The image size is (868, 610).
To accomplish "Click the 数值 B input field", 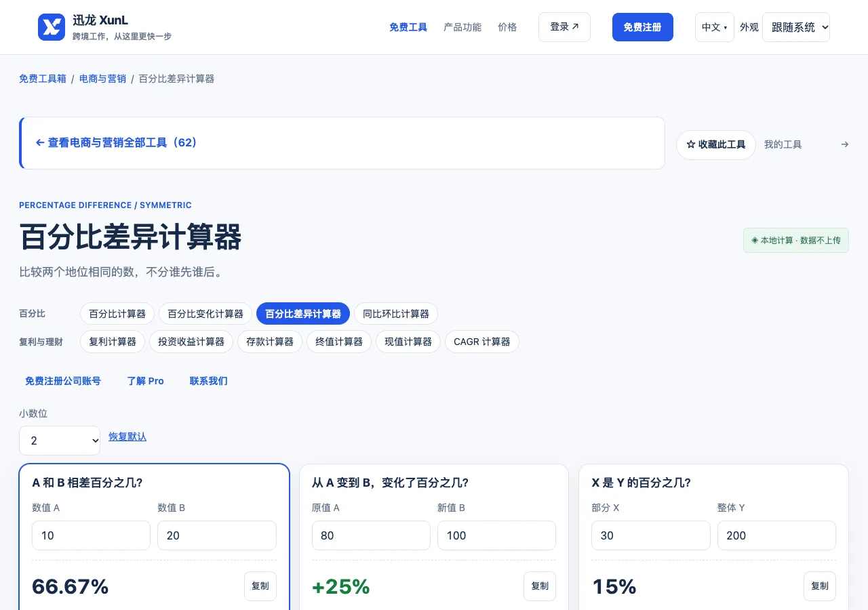I will point(217,535).
